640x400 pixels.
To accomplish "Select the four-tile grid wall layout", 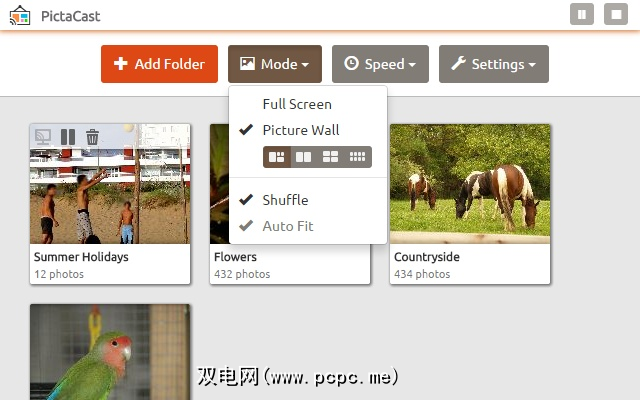I will (330, 157).
